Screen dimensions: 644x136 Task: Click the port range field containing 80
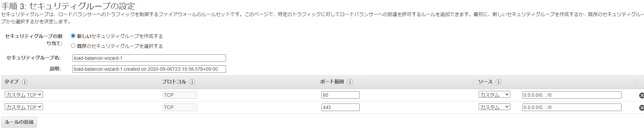click(341, 95)
